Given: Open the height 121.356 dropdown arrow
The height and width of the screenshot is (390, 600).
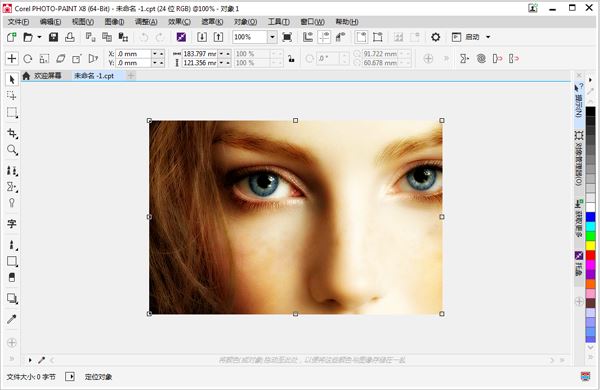Looking at the screenshot, I should 221,63.
